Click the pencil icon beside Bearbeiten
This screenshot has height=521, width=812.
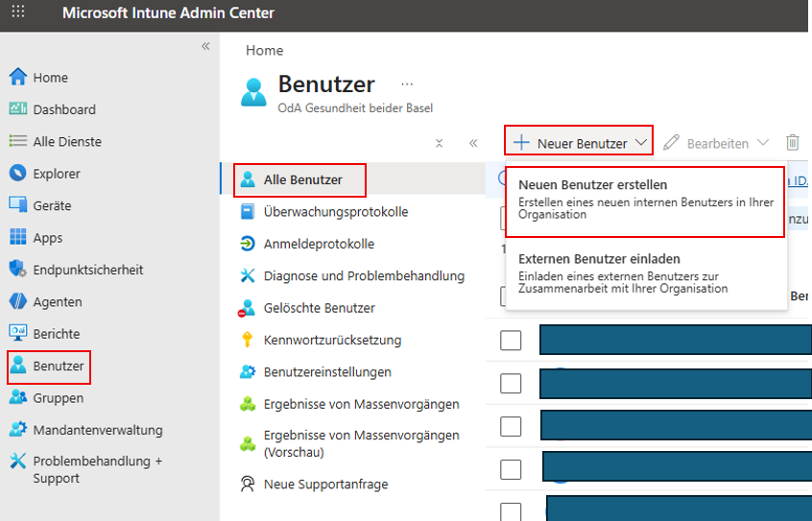(671, 142)
